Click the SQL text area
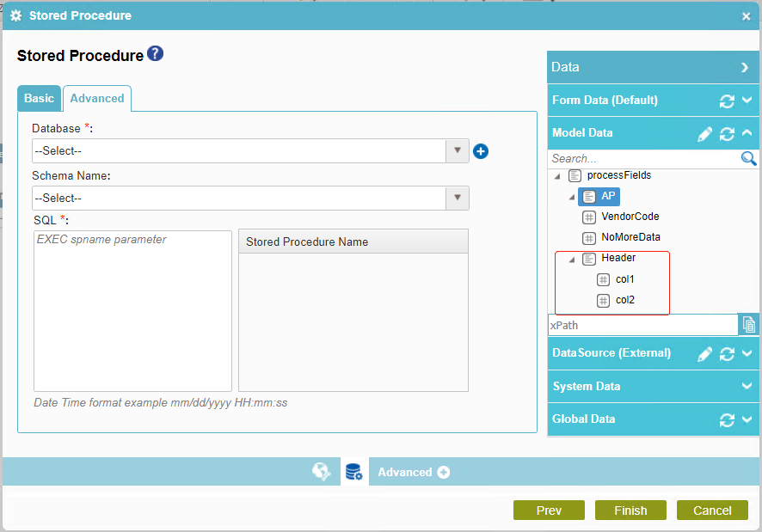The image size is (762, 532). point(132,310)
